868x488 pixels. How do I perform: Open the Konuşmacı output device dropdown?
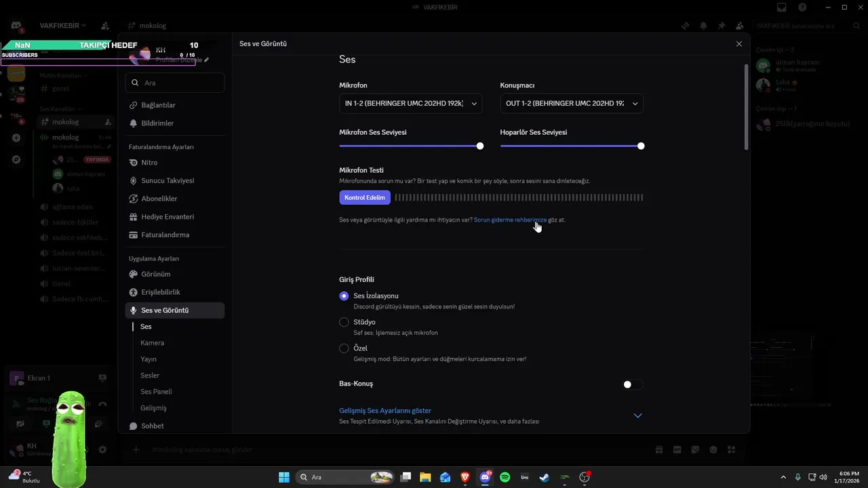(572, 103)
